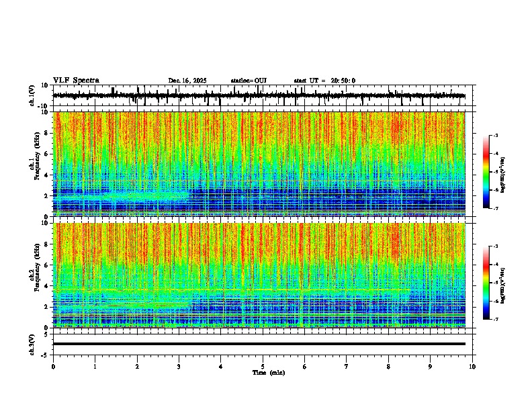Click the ch.2 spectrogram color scale bar
Screen dimensions: 532x411
point(486,283)
